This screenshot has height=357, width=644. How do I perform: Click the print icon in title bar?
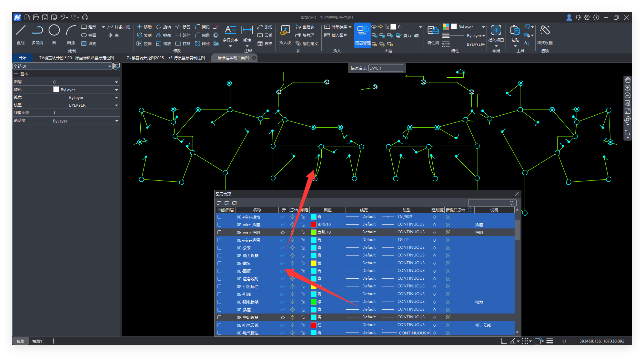[85, 17]
